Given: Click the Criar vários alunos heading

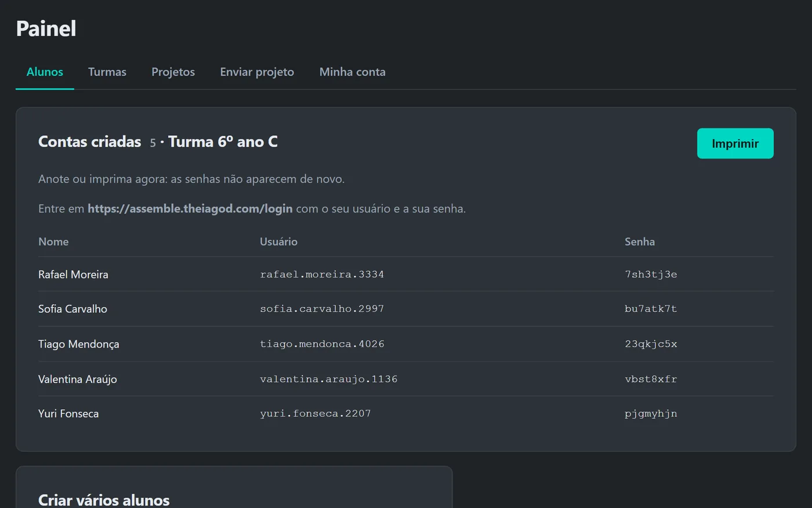Looking at the screenshot, I should point(104,500).
